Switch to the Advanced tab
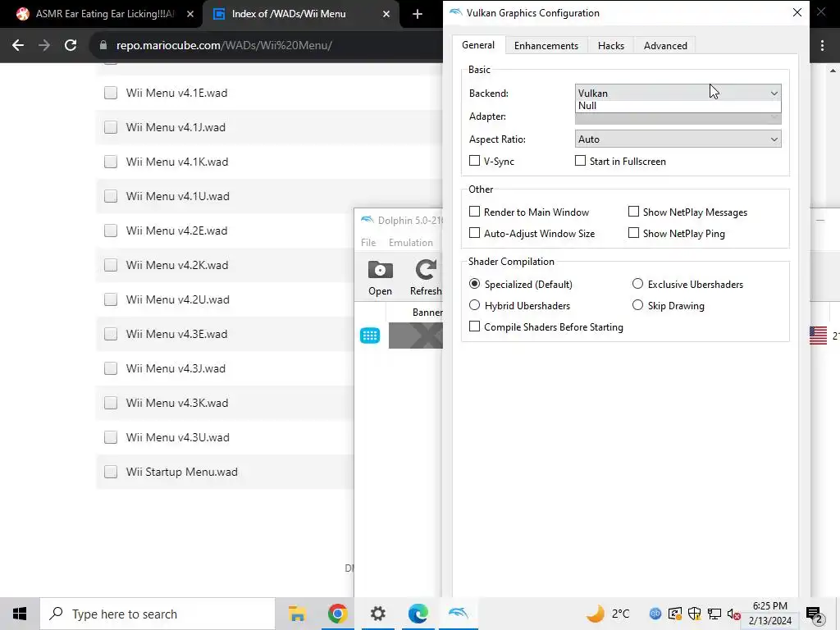Screen dimensions: 840x630 (x=665, y=46)
